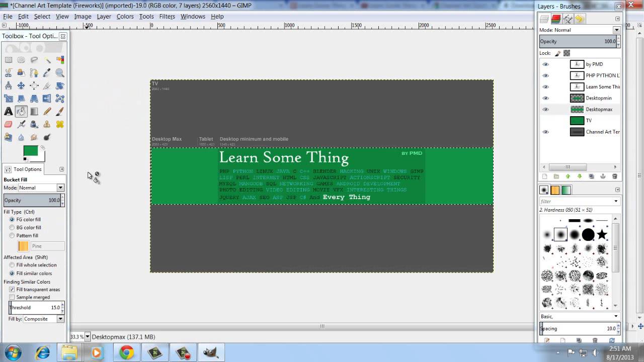The image size is (644, 362).
Task: Toggle lock alpha channel icon
Action: click(567, 53)
